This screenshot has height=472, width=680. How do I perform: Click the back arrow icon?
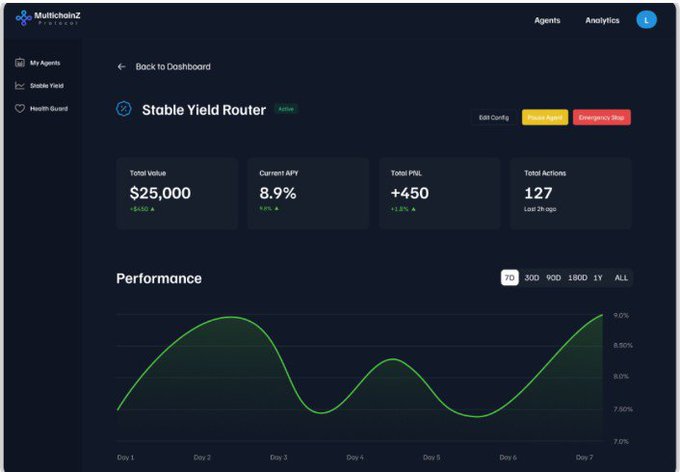121,66
